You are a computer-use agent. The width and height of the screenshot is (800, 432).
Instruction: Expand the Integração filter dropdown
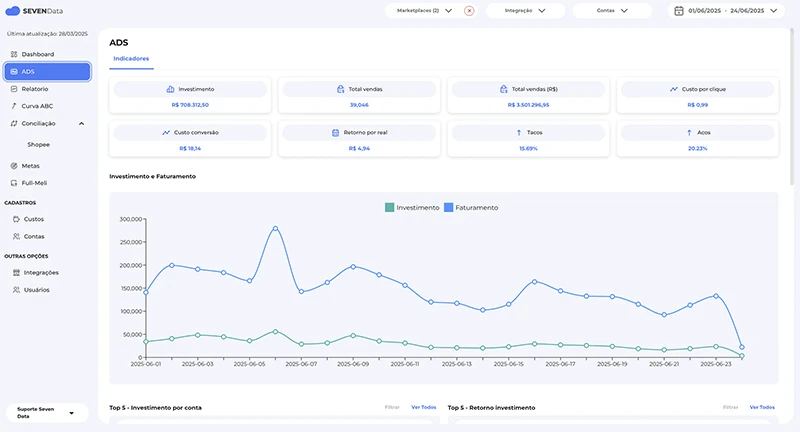coord(525,11)
